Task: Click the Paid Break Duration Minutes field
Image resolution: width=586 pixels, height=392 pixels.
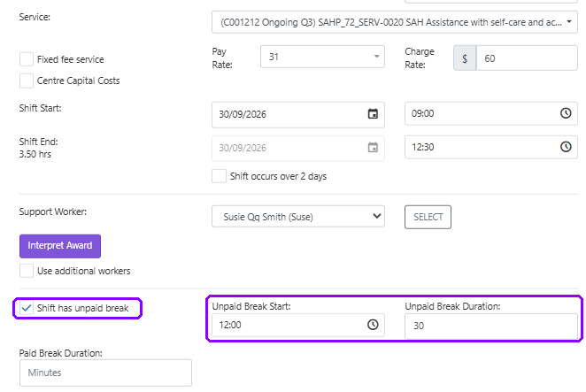Action: [105, 373]
